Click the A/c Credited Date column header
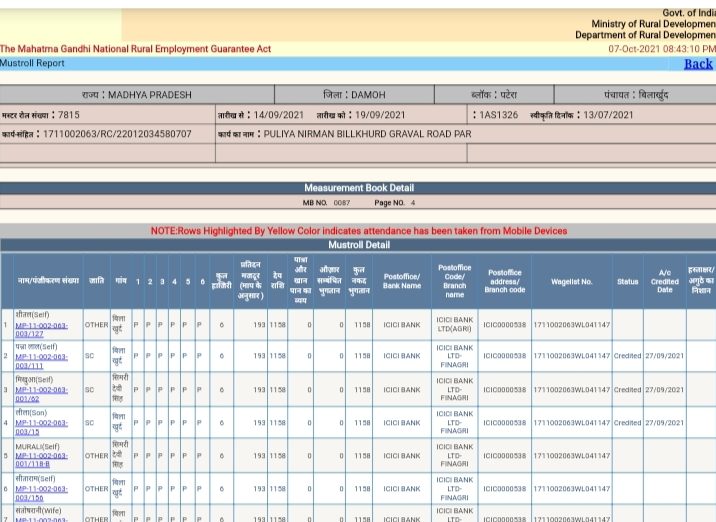The width and height of the screenshot is (716, 522). [664, 282]
